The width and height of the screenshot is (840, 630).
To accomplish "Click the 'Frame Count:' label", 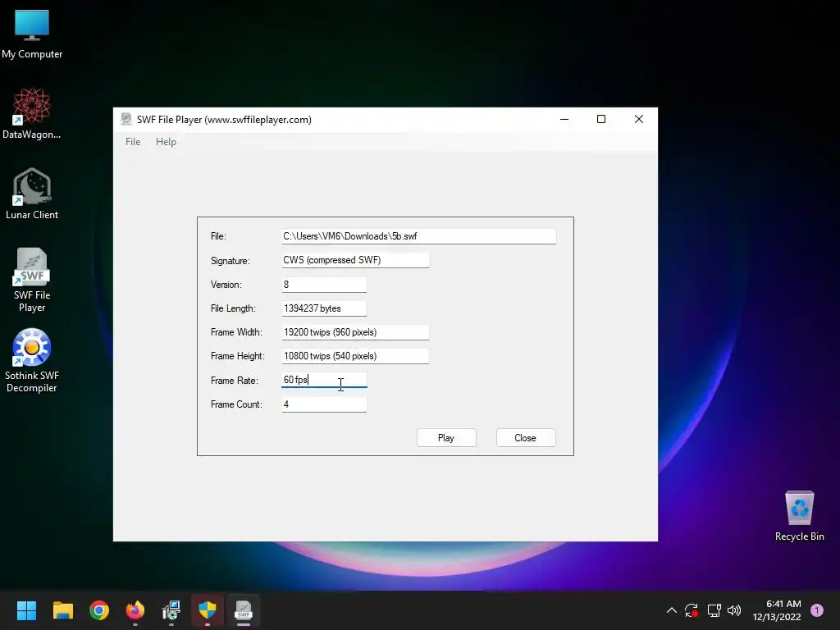I will 236,404.
